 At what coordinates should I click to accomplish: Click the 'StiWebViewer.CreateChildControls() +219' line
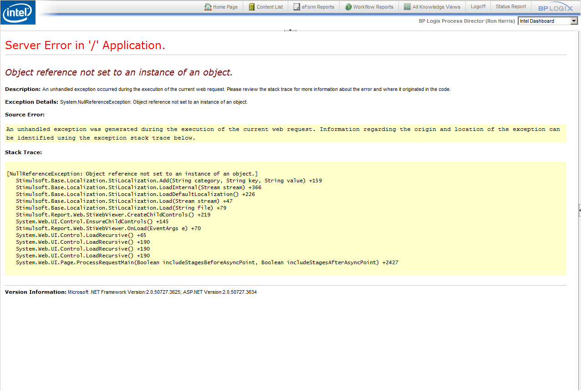coord(113,215)
